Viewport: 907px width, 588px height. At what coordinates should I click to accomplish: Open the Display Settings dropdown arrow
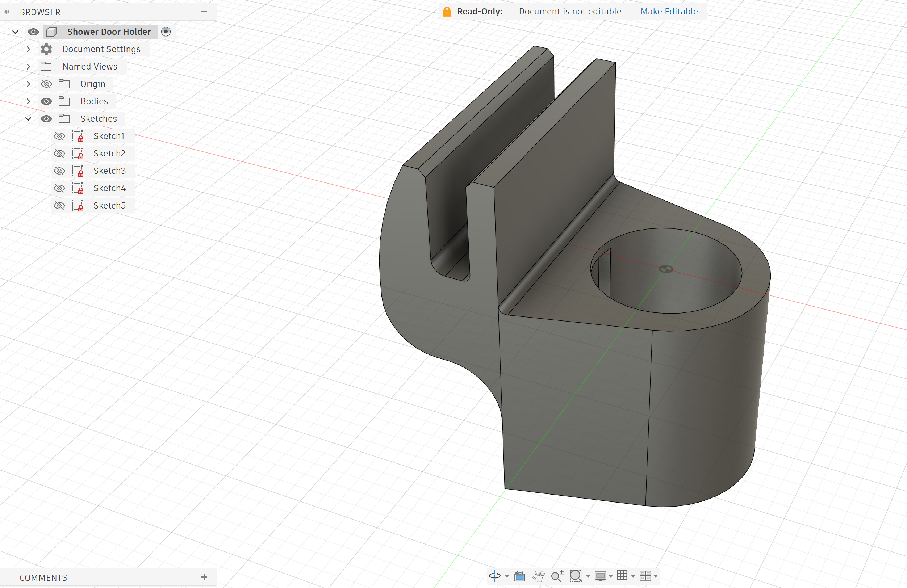click(610, 576)
